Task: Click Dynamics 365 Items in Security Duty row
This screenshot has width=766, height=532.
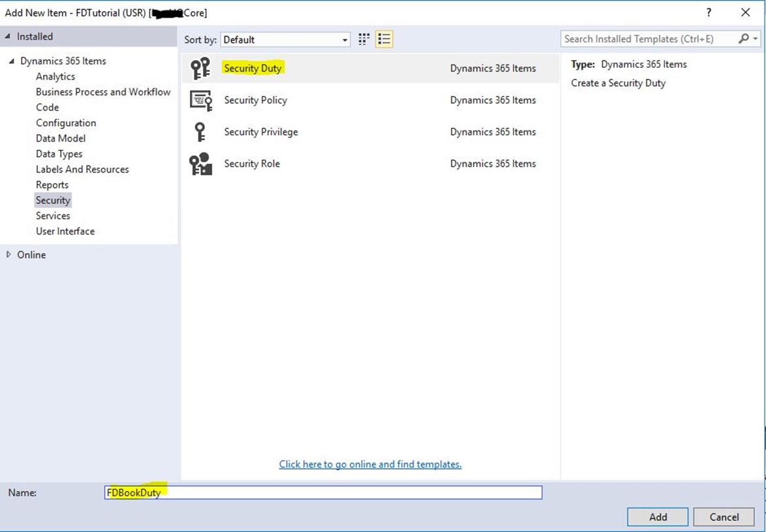Action: 493,68
